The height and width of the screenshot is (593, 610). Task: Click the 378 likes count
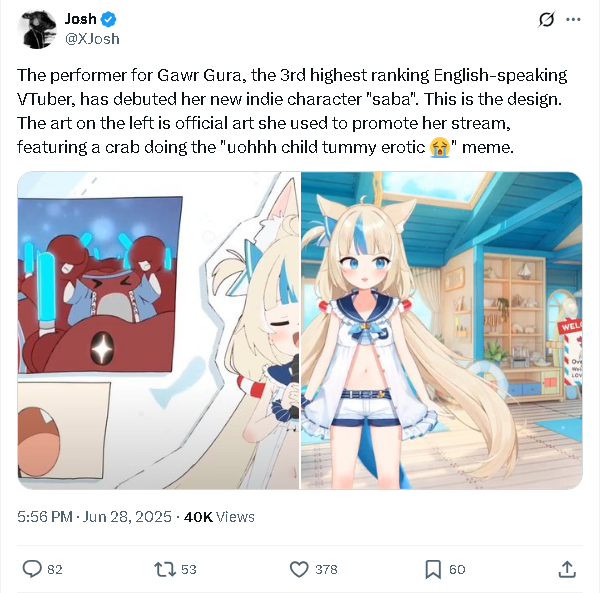(x=326, y=570)
